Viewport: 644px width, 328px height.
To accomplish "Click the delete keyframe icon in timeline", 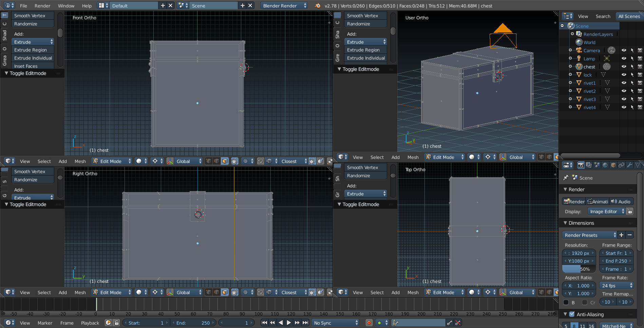I will tap(458, 323).
